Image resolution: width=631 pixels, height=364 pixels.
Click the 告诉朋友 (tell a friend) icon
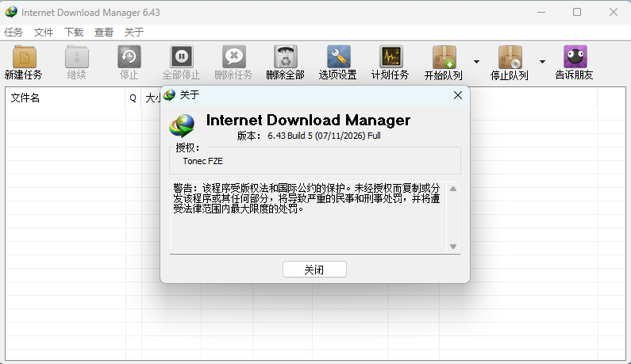pyautogui.click(x=575, y=57)
